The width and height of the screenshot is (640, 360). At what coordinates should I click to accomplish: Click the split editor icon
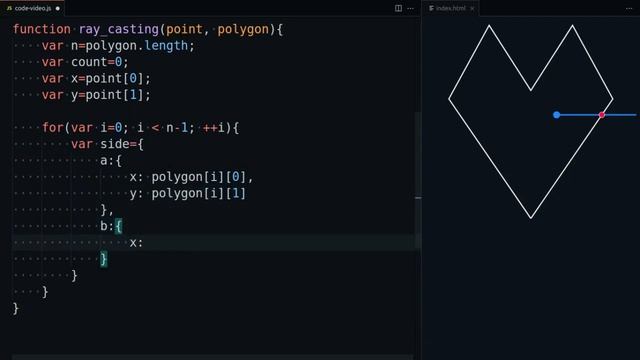click(398, 8)
